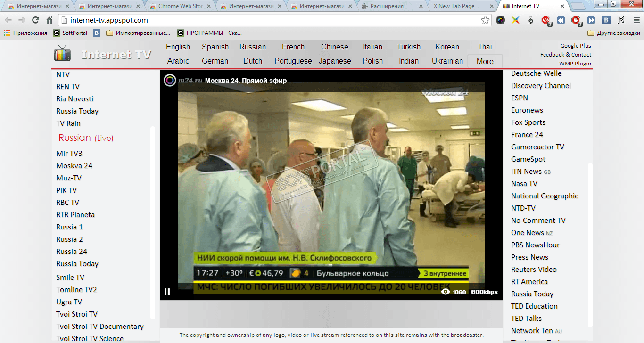
Task: Open the treble clef extension icon
Action: pos(531,20)
